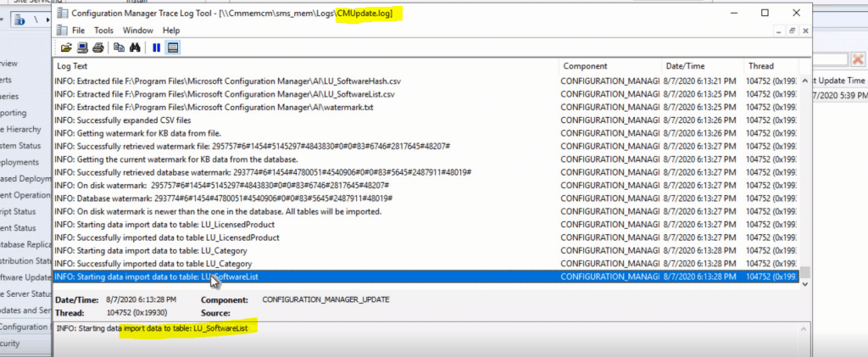This screenshot has width=868, height=357.
Task: Click Hierarchy item in console sidebar
Action: [x=20, y=130]
